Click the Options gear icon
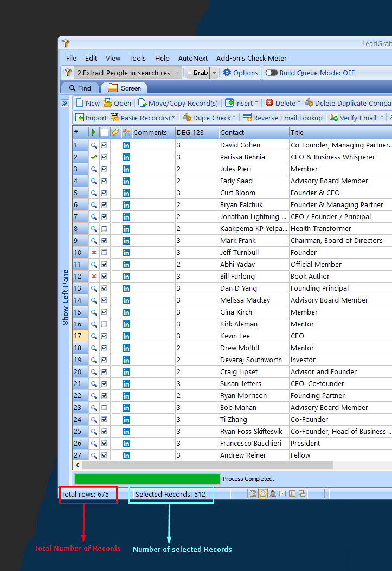Viewport: 392px width, 571px height. [227, 73]
